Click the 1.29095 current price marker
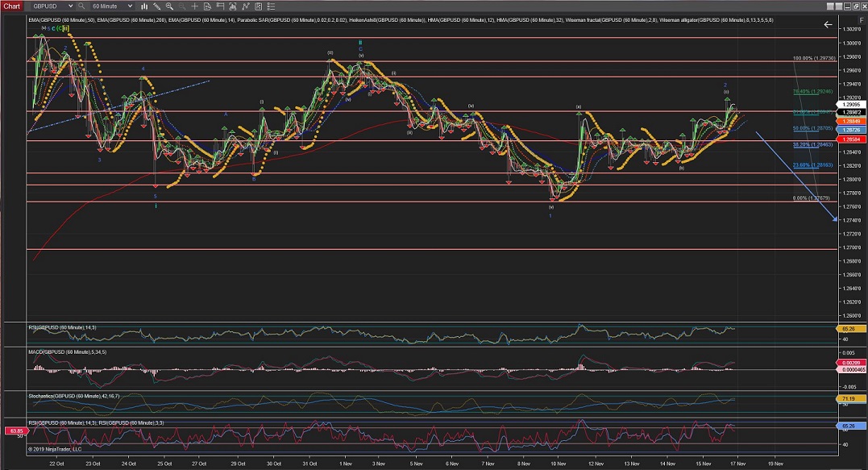The width and height of the screenshot is (868, 470). tap(851, 105)
